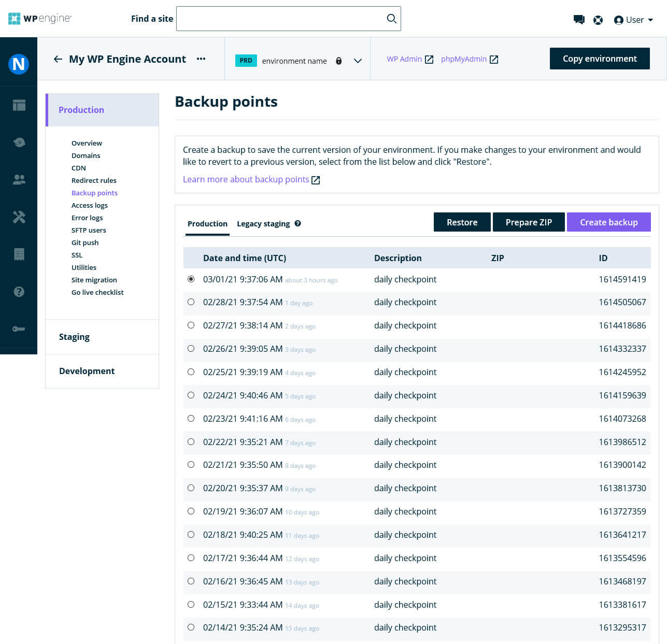
Task: Open the SSL sidebar item
Action: [77, 255]
